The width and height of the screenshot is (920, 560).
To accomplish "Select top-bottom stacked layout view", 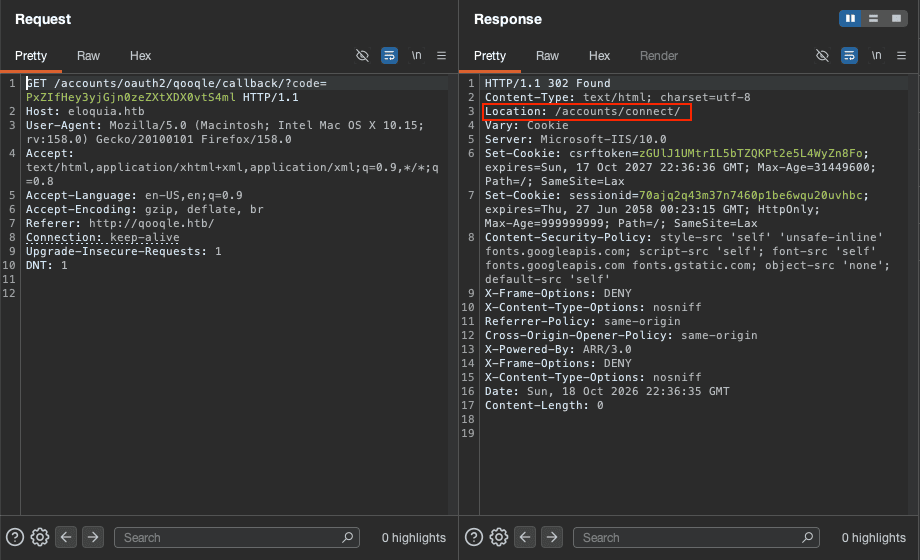I will click(873, 19).
